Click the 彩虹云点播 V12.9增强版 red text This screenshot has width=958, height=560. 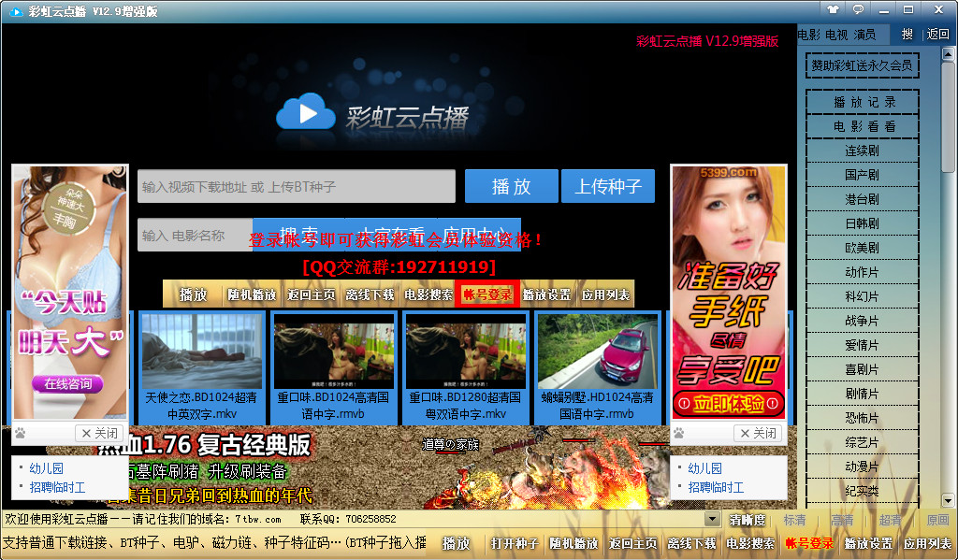tap(707, 41)
